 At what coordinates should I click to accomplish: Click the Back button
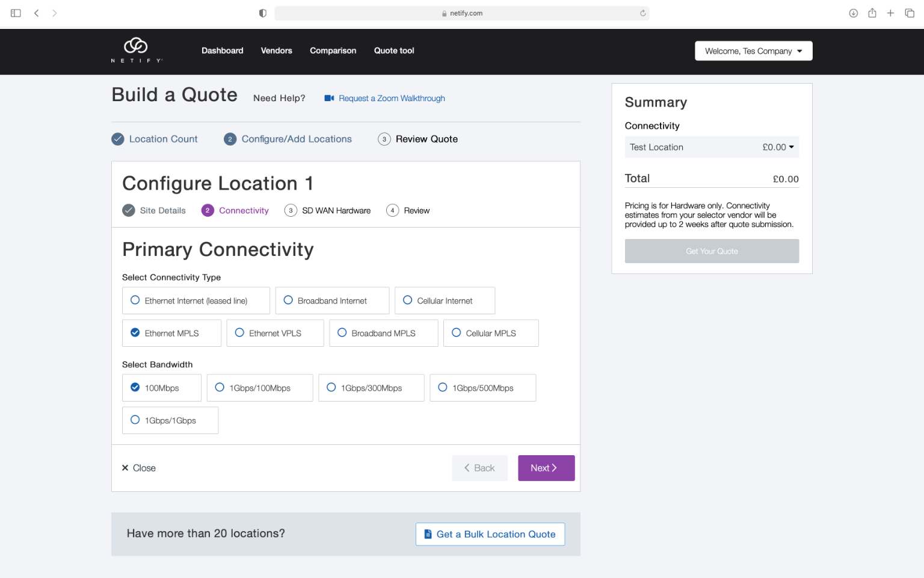[479, 468]
